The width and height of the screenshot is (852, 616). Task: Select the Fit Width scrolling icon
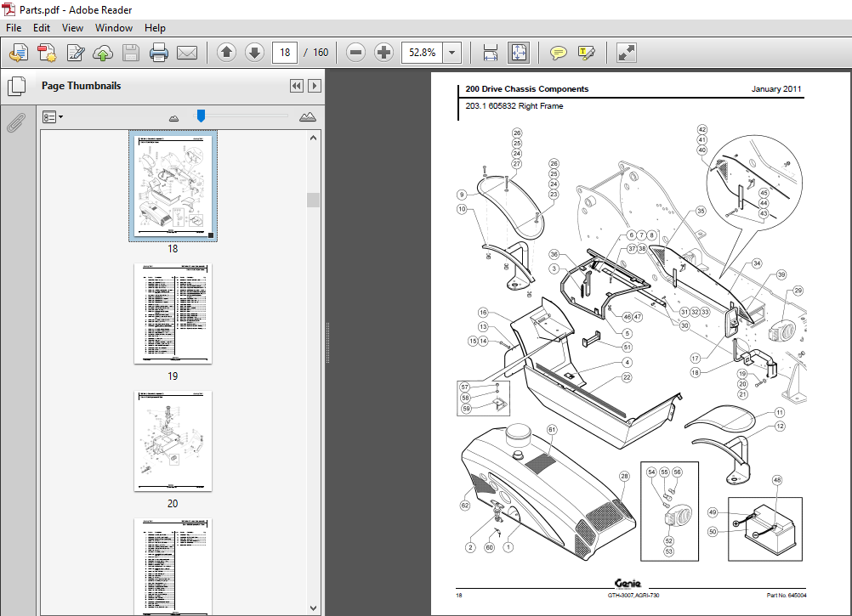490,53
